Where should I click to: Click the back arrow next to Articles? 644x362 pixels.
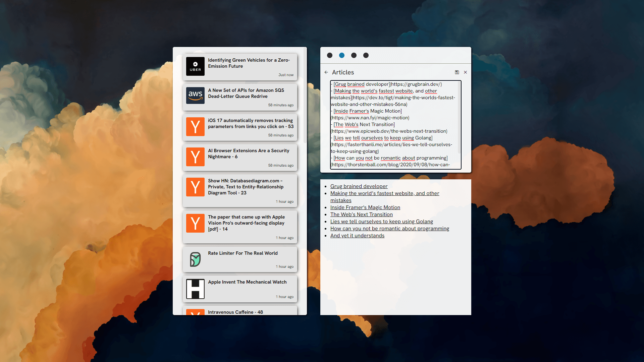pyautogui.click(x=326, y=72)
